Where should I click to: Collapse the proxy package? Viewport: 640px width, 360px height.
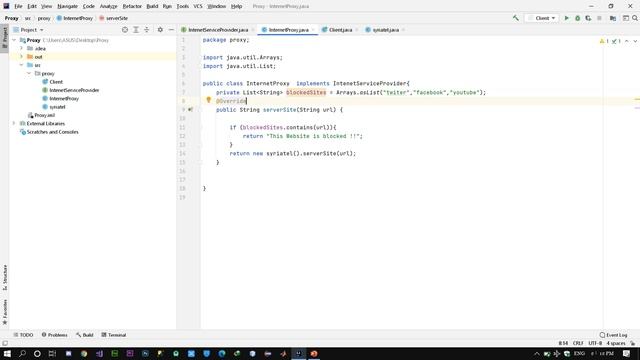coord(29,73)
